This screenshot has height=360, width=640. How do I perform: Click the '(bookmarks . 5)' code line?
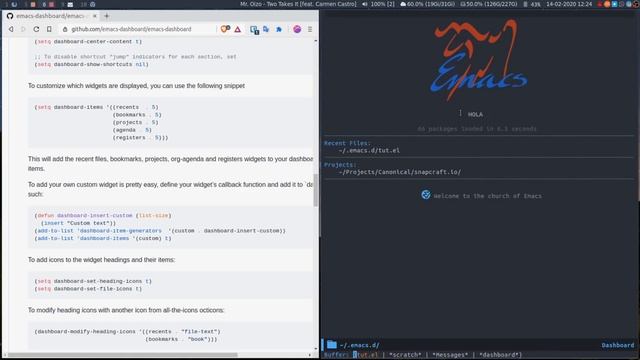137,115
